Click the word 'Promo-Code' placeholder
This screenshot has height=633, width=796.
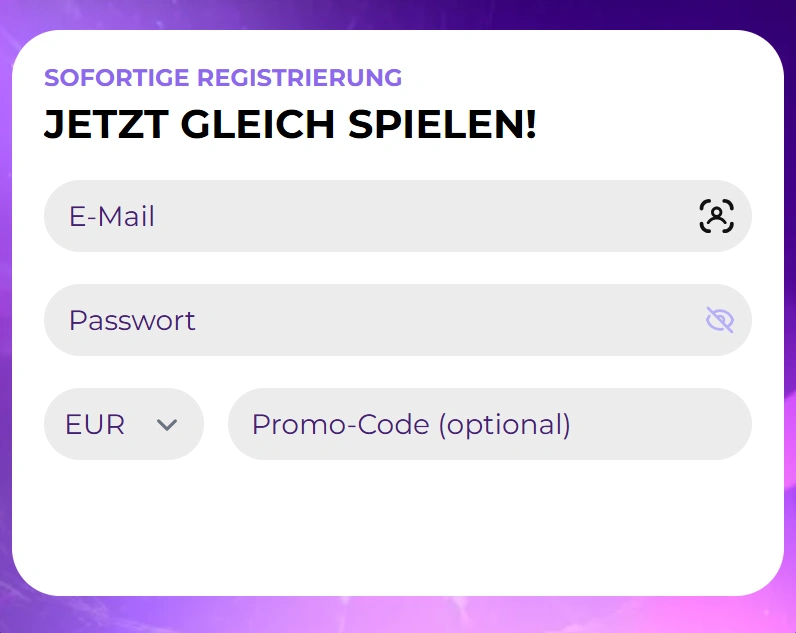click(x=341, y=424)
